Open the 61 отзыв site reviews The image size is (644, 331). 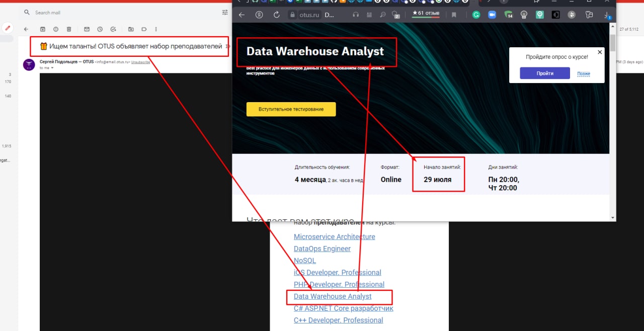pyautogui.click(x=426, y=14)
